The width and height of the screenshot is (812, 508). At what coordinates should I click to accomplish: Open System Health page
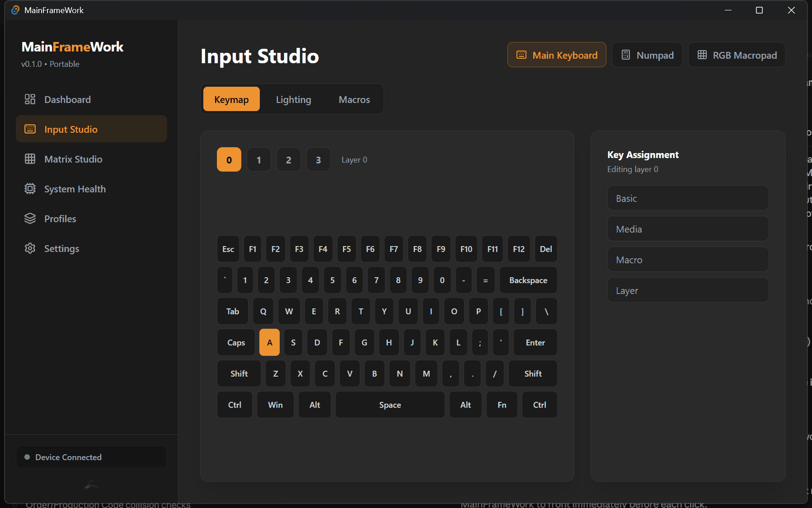pyautogui.click(x=91, y=189)
